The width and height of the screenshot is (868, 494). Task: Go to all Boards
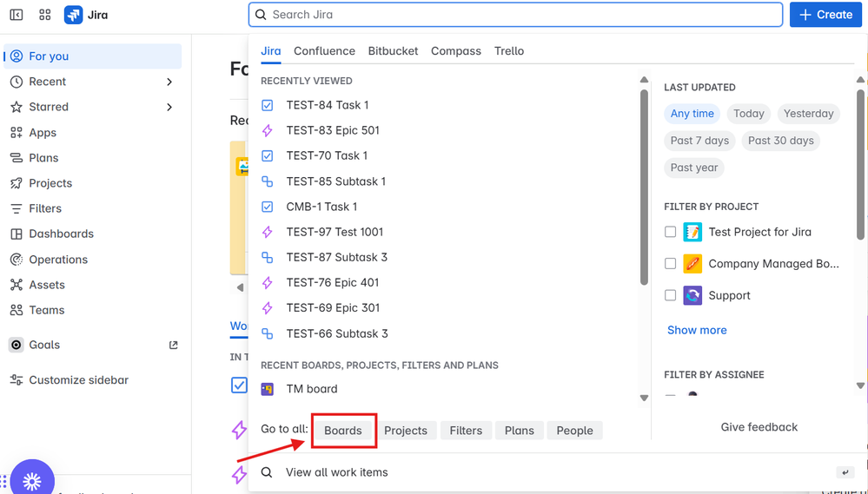pyautogui.click(x=343, y=431)
